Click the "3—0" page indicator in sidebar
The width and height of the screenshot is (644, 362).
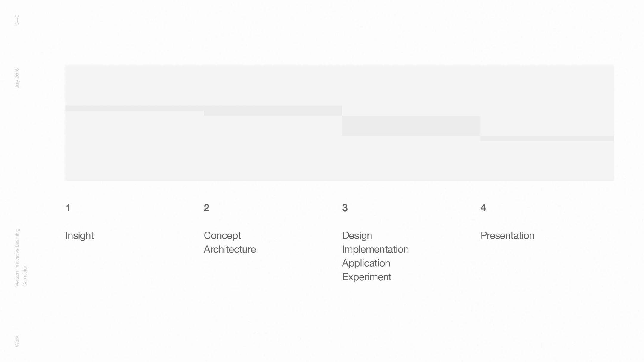pyautogui.click(x=17, y=20)
